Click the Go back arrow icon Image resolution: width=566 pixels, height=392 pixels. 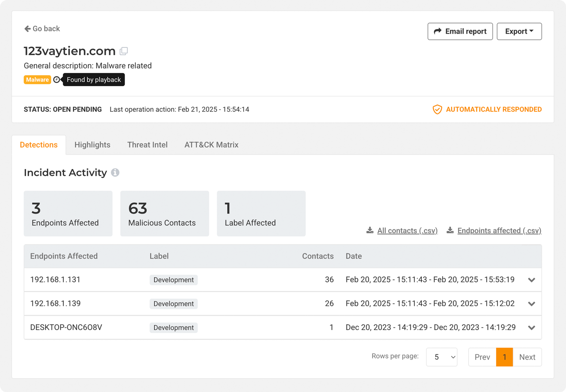(27, 29)
